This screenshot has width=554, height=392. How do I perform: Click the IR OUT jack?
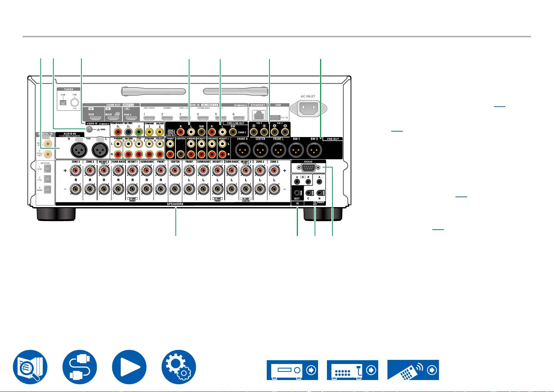click(x=297, y=193)
